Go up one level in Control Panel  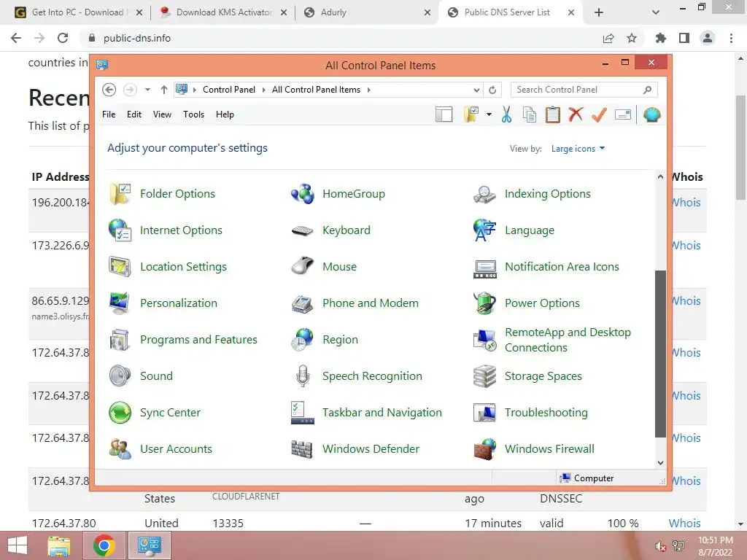[x=164, y=90]
